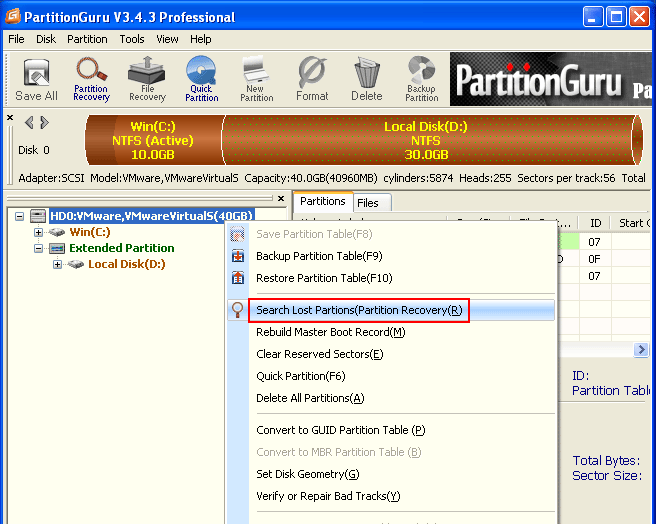
Task: Launch File Recovery tool
Action: (147, 80)
